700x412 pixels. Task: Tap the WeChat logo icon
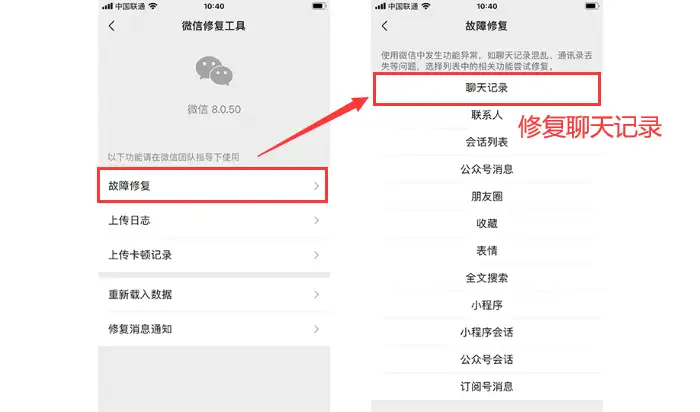click(214, 71)
